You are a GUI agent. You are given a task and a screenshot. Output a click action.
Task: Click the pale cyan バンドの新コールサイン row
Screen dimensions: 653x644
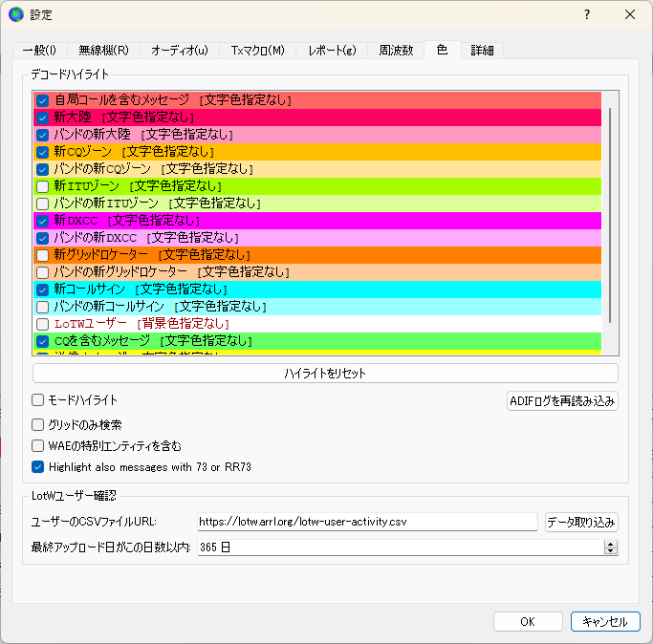click(317, 307)
